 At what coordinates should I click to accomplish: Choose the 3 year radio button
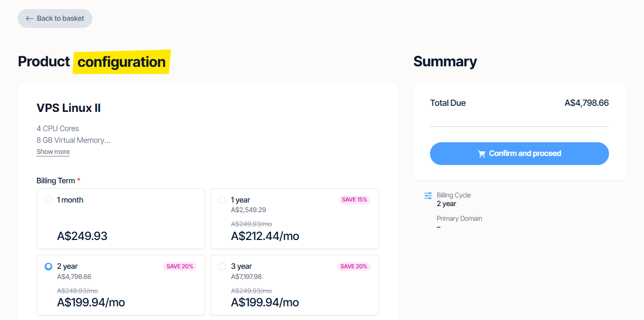coord(222,266)
